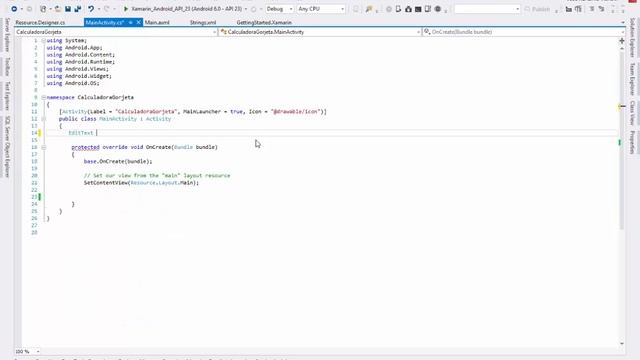Click the split editor handle above the scrollbar
Viewport: 640px width, 360px height.
pyautogui.click(x=622, y=40)
